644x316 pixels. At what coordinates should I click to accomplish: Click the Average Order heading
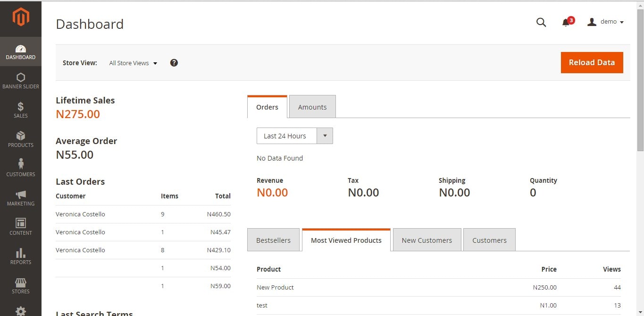pyautogui.click(x=86, y=141)
